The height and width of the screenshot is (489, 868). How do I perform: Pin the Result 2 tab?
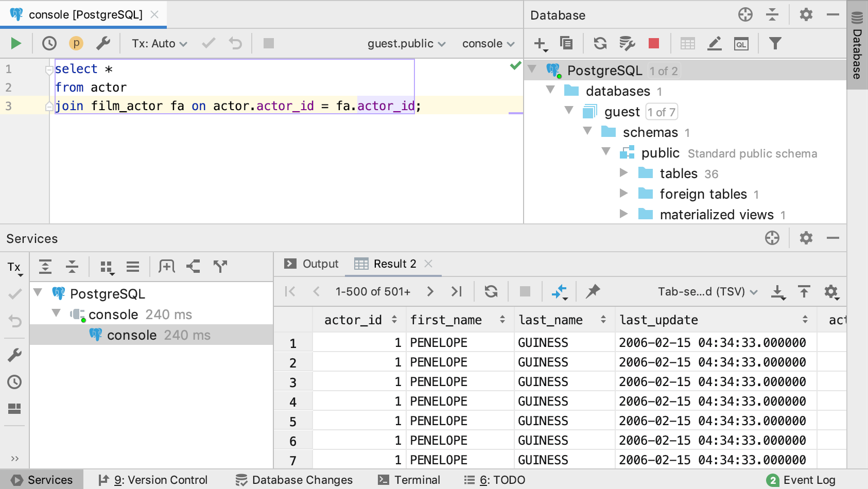pyautogui.click(x=593, y=291)
